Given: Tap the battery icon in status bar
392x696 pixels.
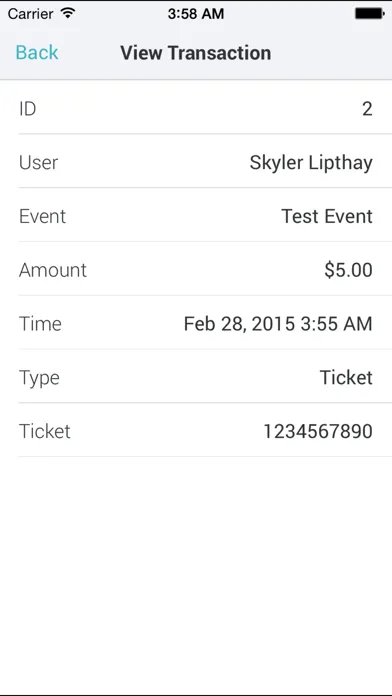Looking at the screenshot, I should (369, 14).
